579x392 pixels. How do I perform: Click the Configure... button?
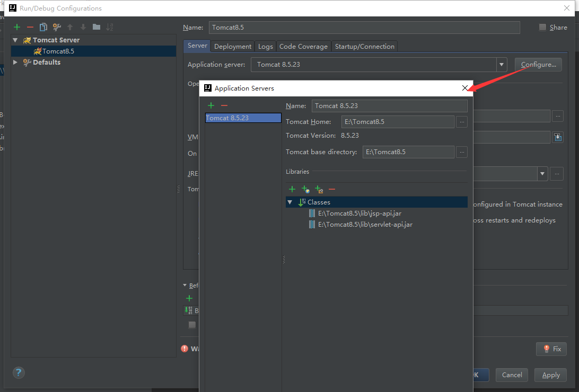click(538, 65)
